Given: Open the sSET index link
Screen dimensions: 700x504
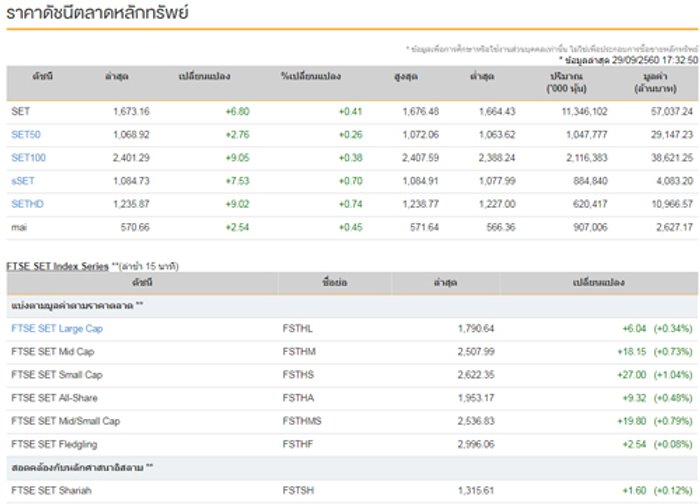Looking at the screenshot, I should click(x=23, y=181).
